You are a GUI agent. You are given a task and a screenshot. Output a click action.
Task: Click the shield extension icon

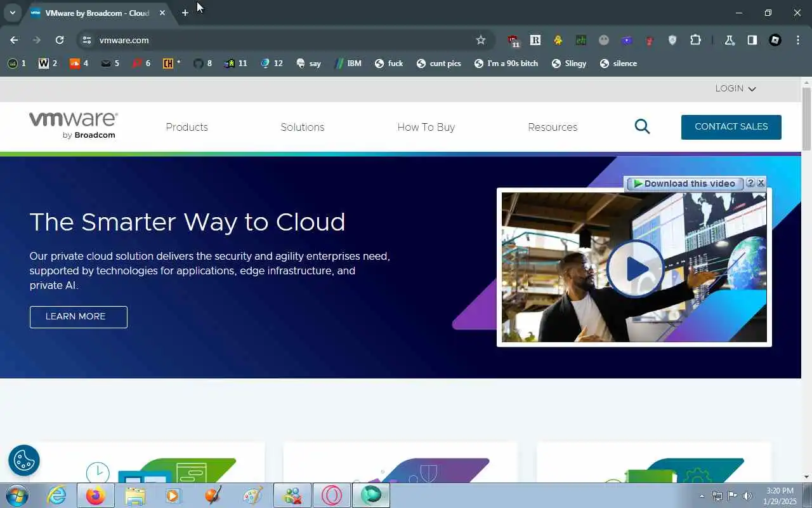point(672,40)
